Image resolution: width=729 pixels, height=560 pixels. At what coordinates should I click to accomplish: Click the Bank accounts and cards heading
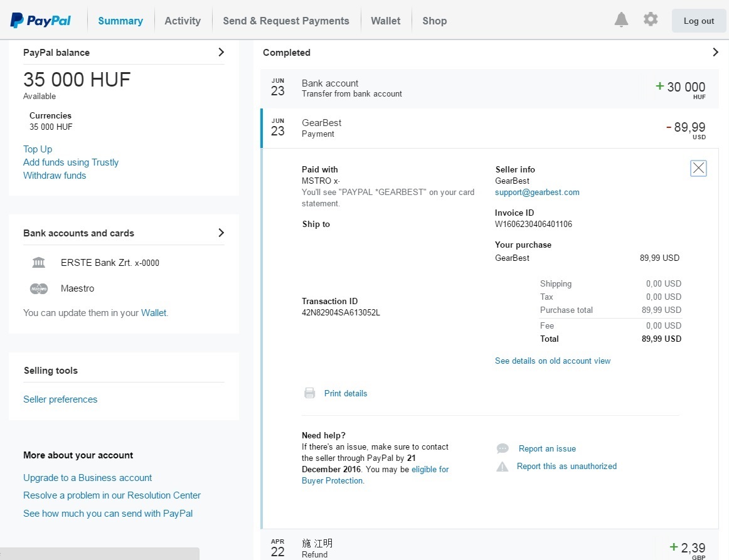tap(78, 233)
